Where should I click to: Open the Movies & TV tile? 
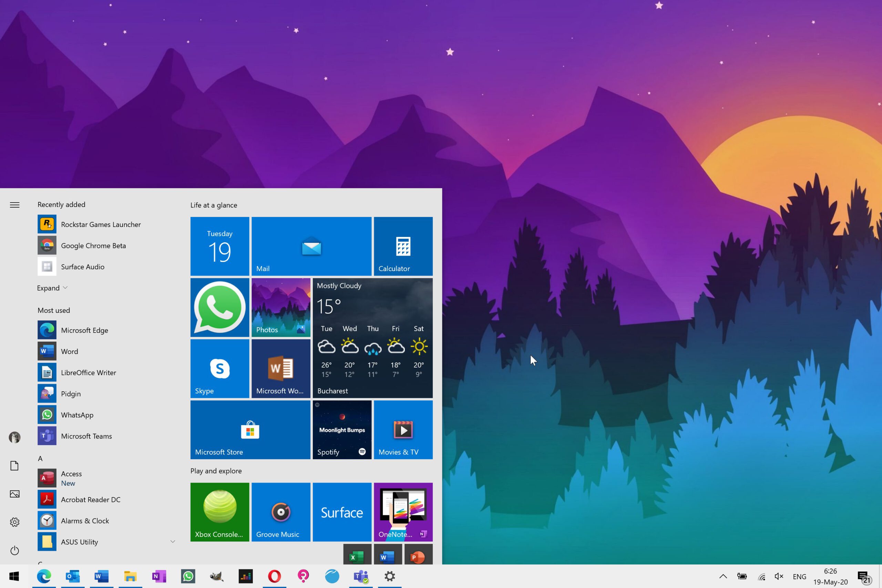coord(403,430)
